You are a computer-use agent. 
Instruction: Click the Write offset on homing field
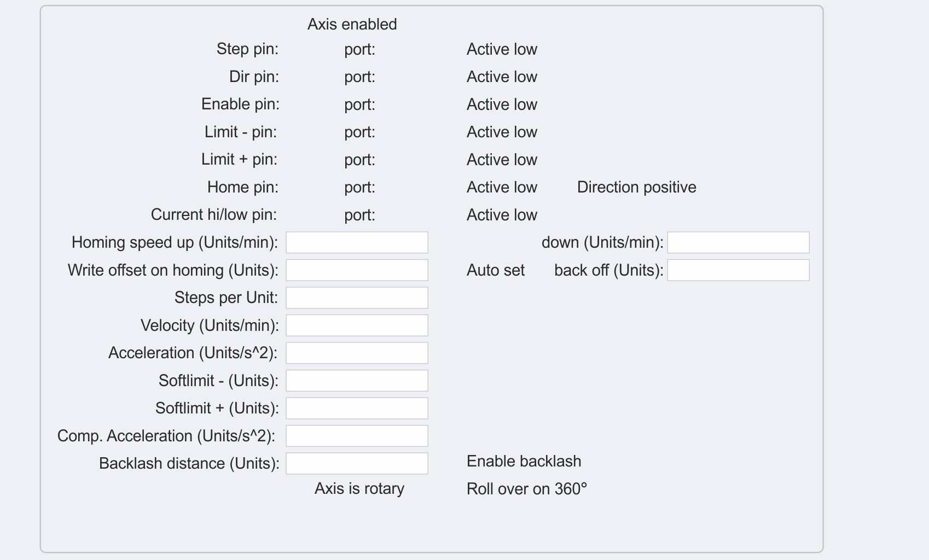[x=357, y=270]
